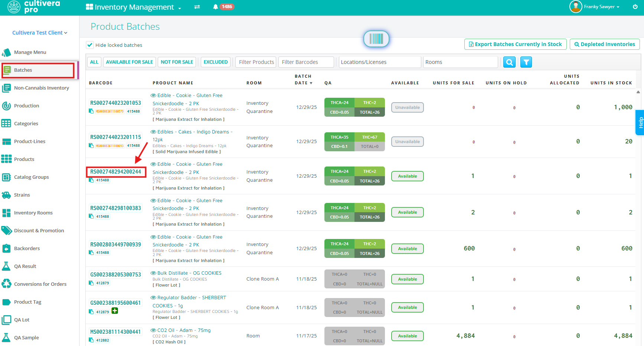Click the Filter Products input field
This screenshot has width=644, height=346.
256,62
